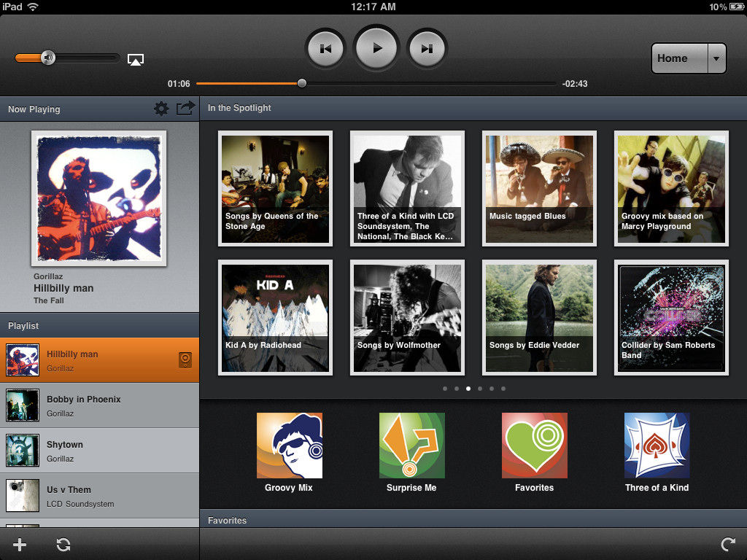Open Kid A by Radiohead
This screenshot has height=560, width=747.
(x=275, y=318)
